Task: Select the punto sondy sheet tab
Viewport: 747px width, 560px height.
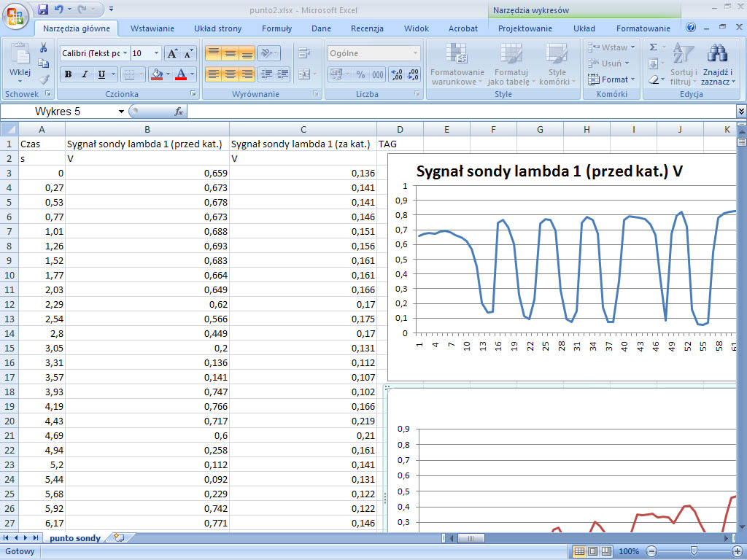Action: pyautogui.click(x=75, y=537)
